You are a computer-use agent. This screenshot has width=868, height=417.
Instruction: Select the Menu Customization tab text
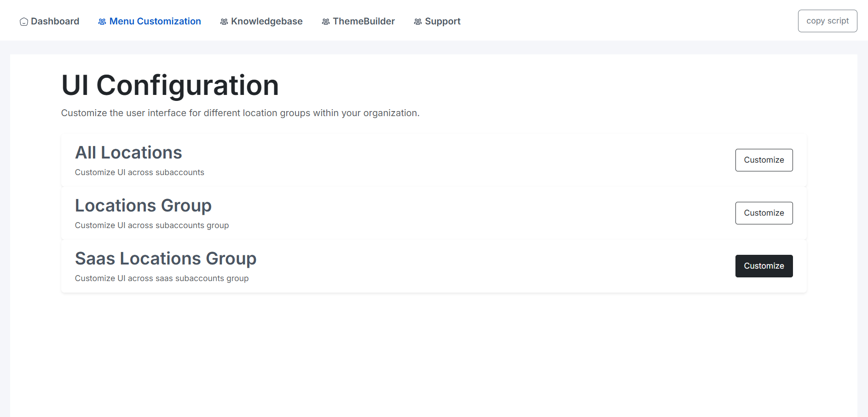(x=155, y=21)
